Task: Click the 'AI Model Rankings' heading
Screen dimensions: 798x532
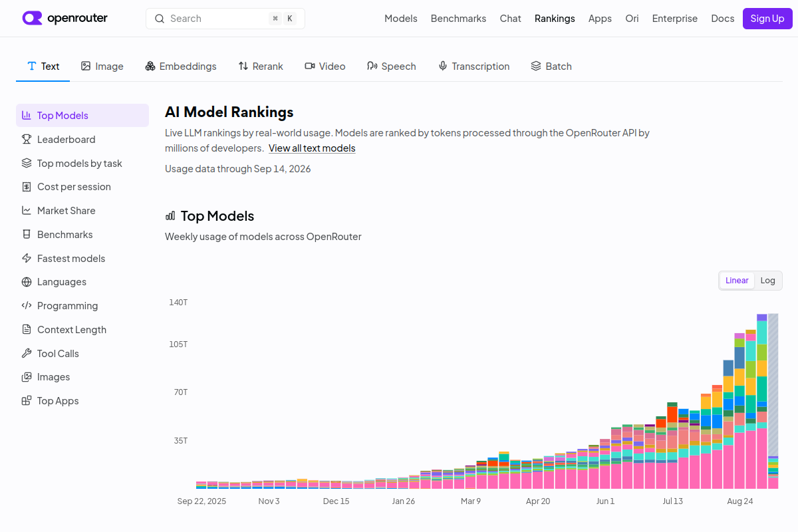Action: tap(229, 112)
